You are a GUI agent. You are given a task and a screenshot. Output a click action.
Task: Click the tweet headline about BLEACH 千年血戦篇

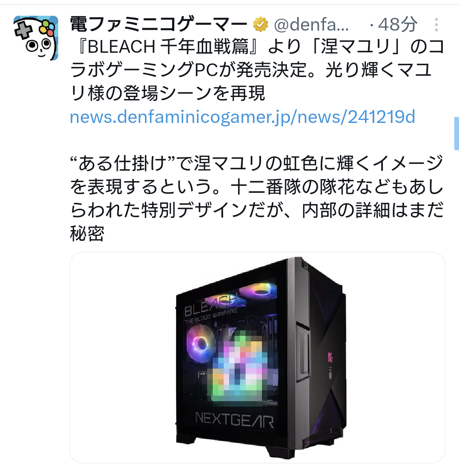click(x=257, y=69)
